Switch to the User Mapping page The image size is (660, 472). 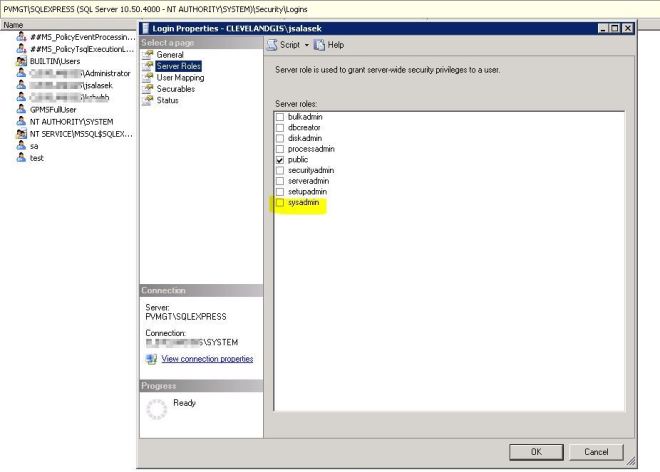181,78
